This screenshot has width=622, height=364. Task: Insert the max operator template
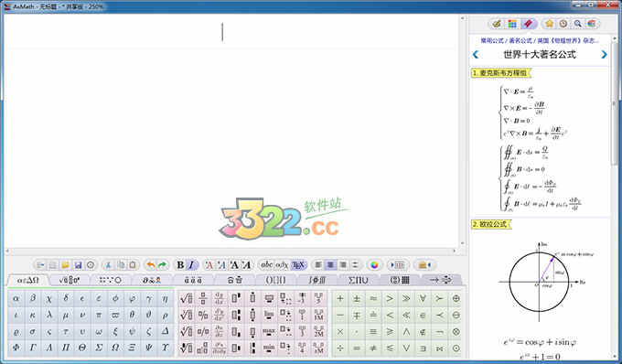(269, 331)
